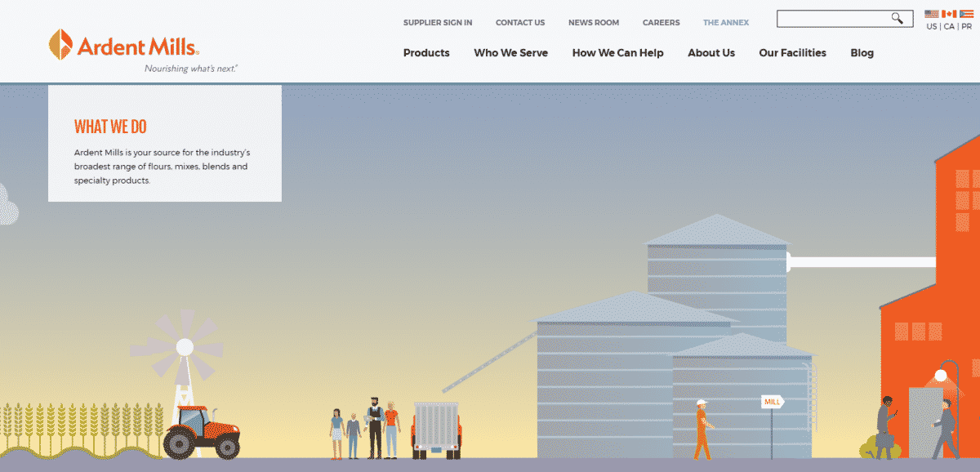980x472 pixels.
Task: Select the Puerto Rico flag icon
Action: click(966, 14)
